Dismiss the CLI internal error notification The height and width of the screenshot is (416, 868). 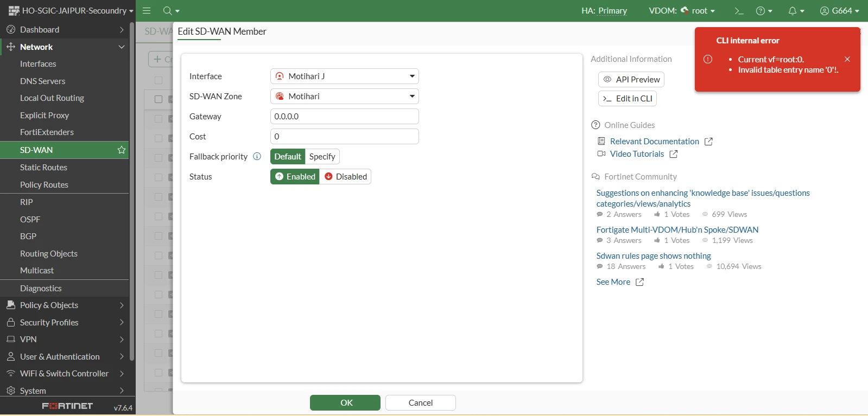[847, 59]
